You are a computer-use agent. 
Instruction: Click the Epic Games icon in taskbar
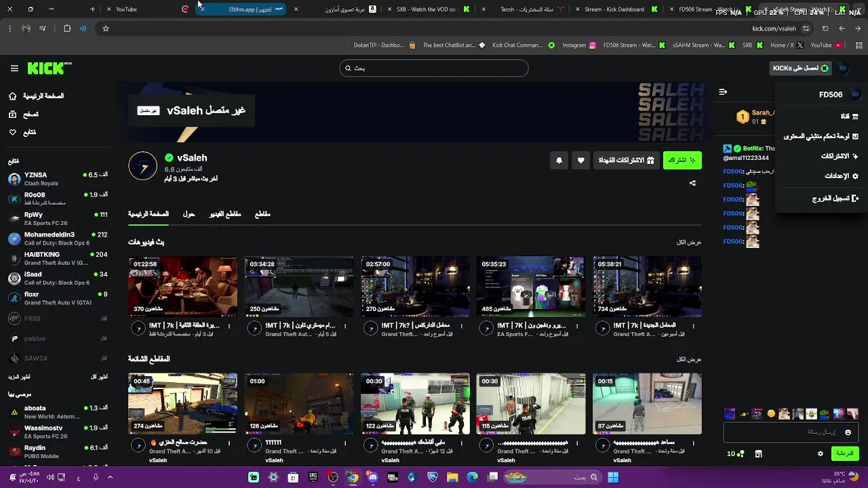[x=313, y=477]
